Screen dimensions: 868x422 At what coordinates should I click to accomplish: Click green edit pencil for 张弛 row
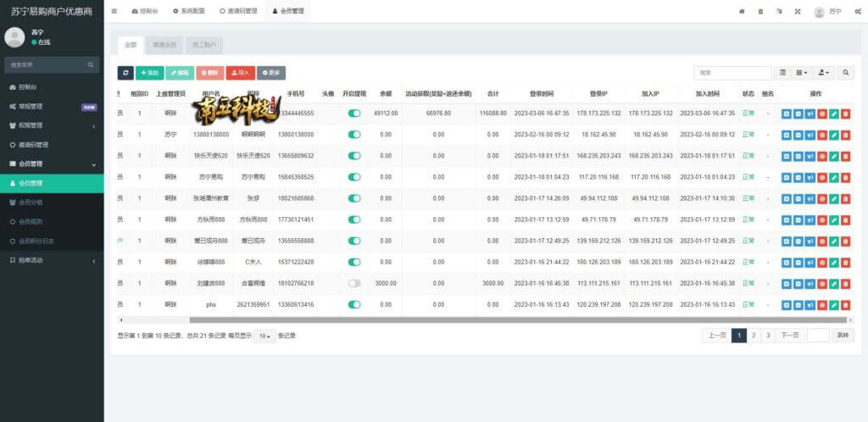coord(834,198)
